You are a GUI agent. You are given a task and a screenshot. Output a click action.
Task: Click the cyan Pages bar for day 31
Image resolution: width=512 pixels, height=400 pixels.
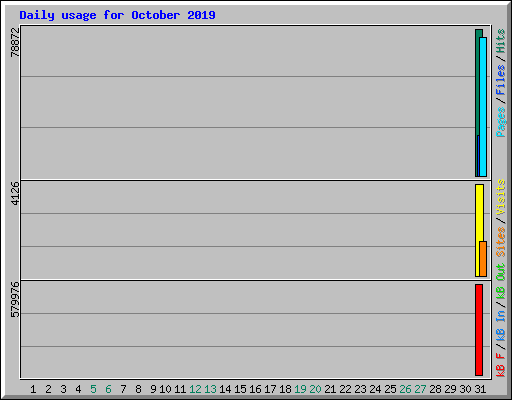click(483, 107)
